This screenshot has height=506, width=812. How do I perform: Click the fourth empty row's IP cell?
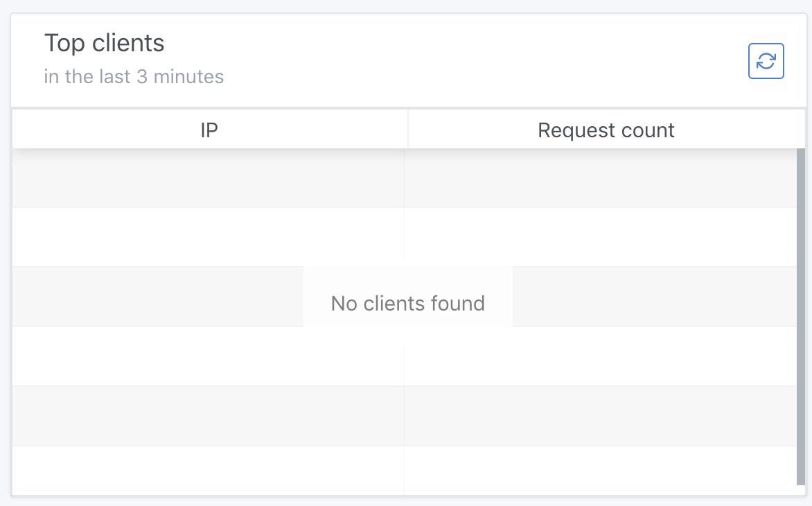208,356
